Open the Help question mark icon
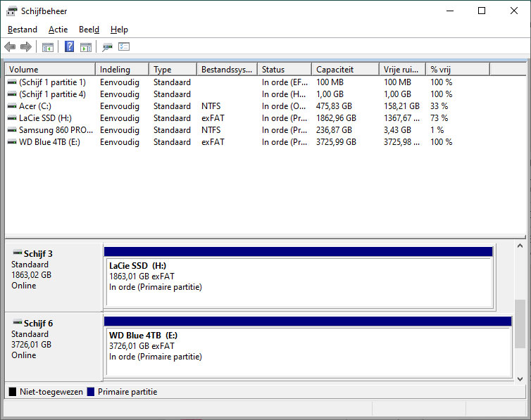Screen dimensions: 531x420 (x=70, y=46)
